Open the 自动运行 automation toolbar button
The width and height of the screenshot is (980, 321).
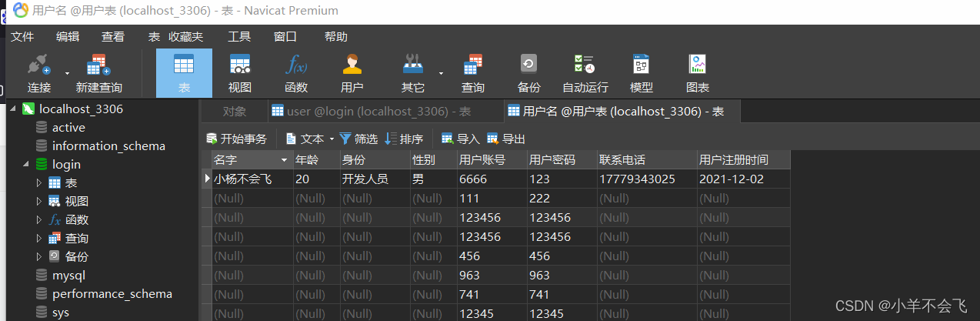[x=585, y=73]
